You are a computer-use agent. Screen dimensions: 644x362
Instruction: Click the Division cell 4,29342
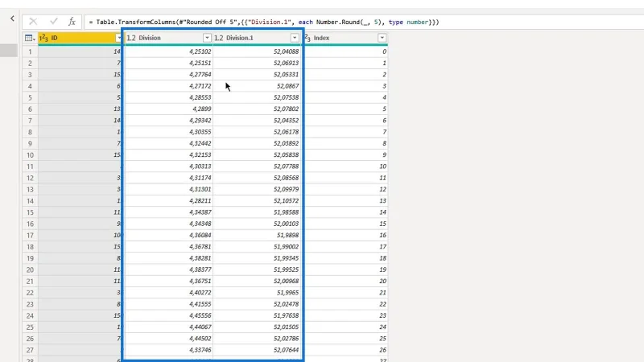point(168,120)
